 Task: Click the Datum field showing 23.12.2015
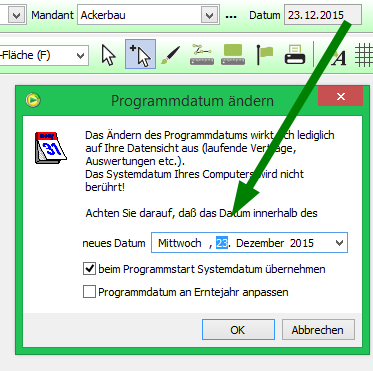[323, 15]
